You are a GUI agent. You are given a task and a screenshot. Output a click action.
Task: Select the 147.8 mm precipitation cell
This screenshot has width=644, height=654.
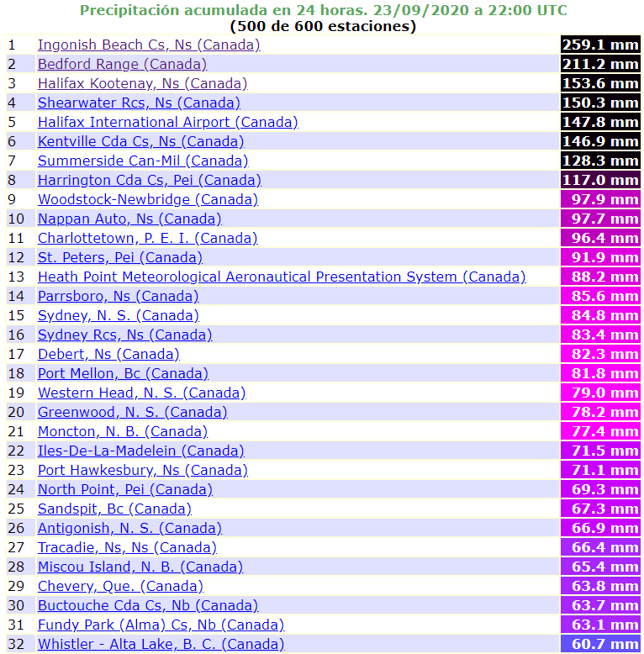600,122
